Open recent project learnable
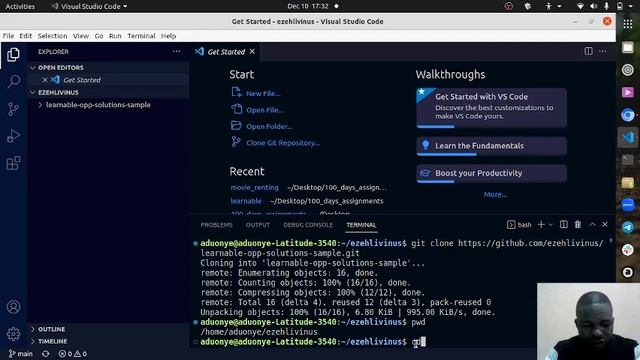 coord(246,201)
